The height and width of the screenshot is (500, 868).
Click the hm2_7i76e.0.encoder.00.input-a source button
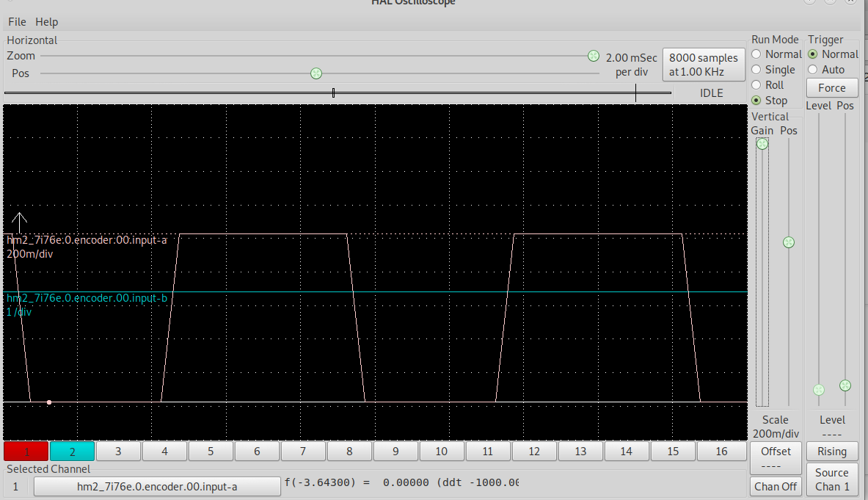point(157,487)
